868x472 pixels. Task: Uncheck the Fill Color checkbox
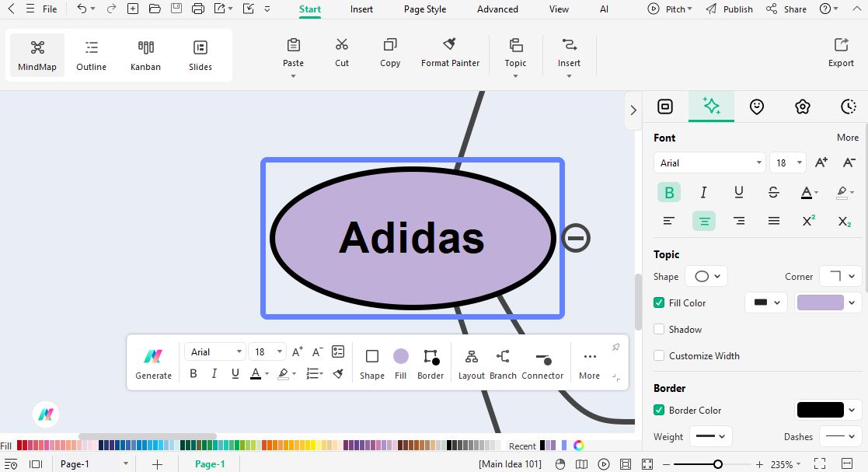click(x=659, y=302)
